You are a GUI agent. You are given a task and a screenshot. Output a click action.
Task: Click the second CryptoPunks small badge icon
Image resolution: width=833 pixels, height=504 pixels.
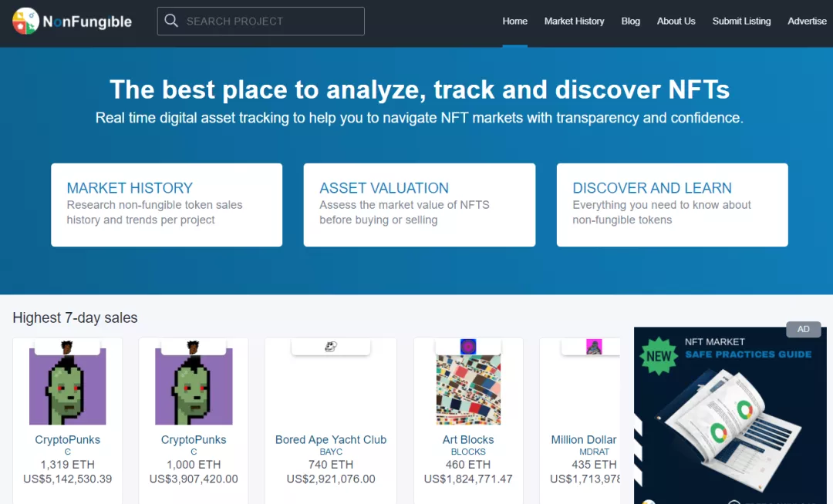[194, 347]
